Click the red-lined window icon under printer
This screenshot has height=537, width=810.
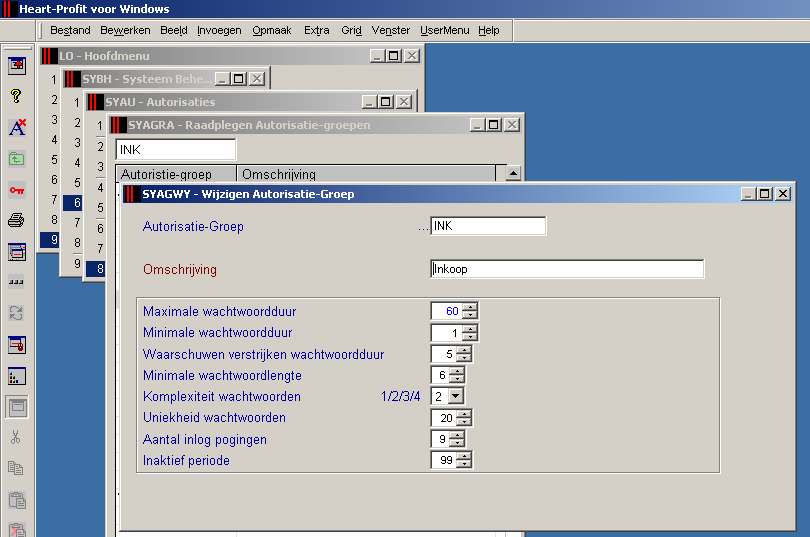click(x=17, y=252)
